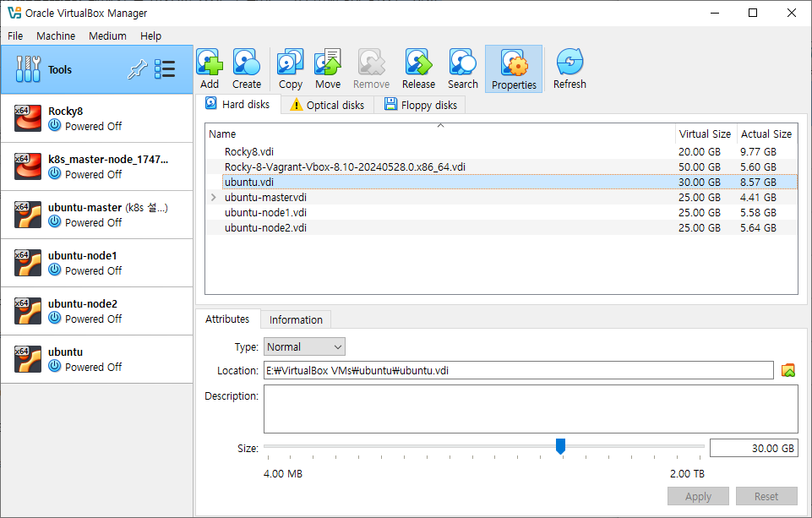
Task: Click the Apply button
Action: click(698, 496)
